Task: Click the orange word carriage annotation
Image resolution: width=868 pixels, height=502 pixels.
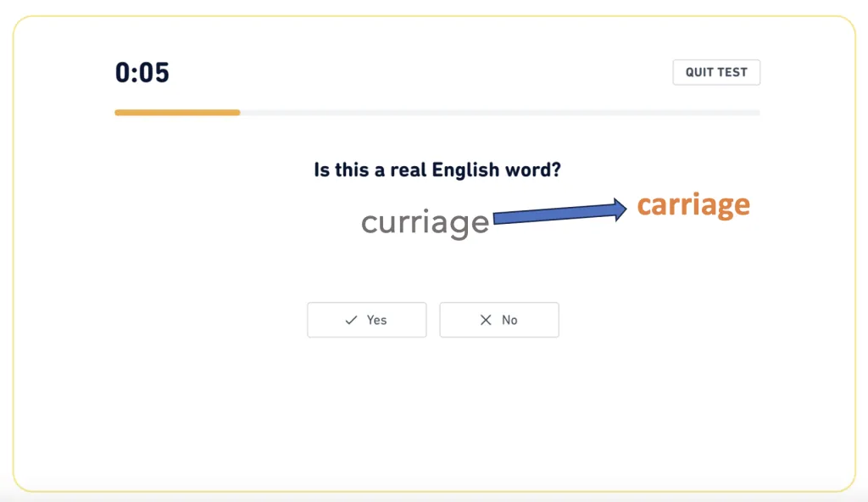Action: (693, 204)
